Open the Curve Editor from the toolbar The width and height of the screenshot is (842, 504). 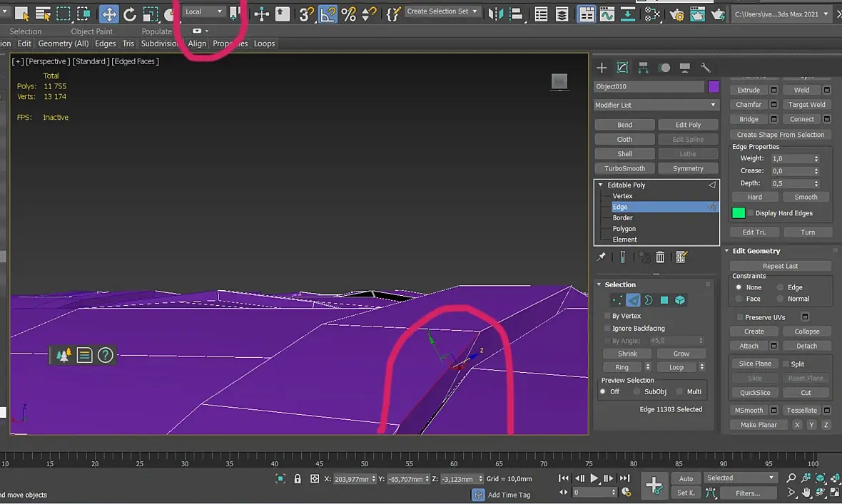[x=607, y=14]
